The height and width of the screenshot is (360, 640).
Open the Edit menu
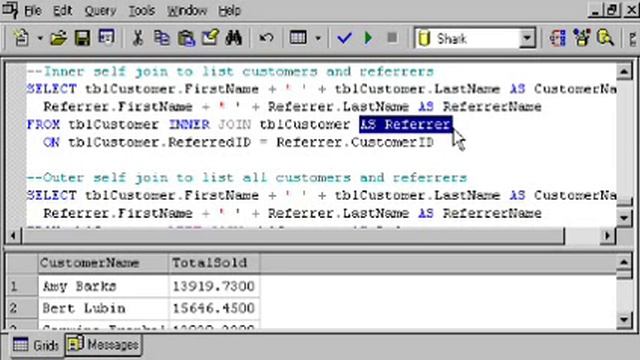coord(62,11)
